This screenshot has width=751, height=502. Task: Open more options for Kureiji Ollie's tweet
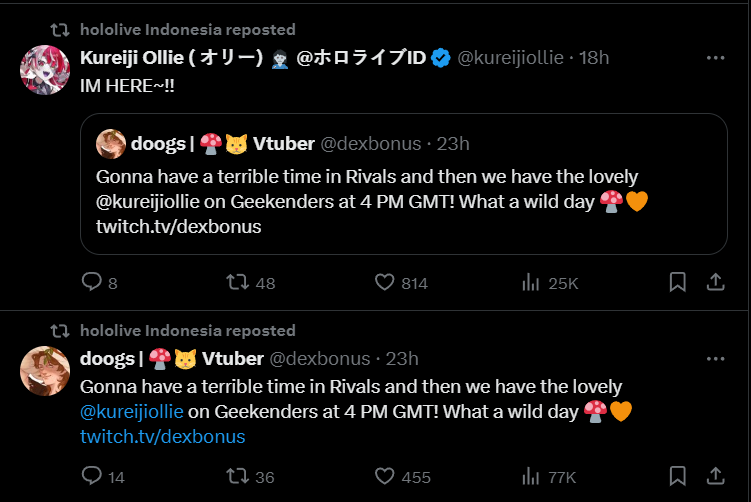point(715,58)
